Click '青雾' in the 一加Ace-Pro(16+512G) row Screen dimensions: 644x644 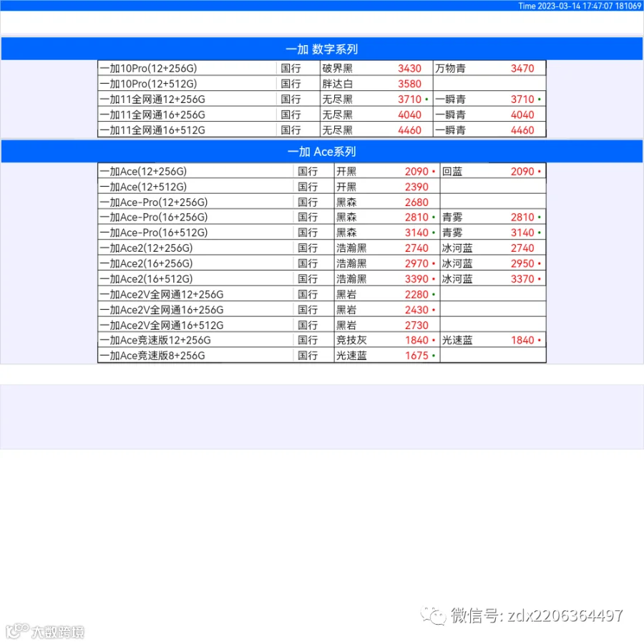click(x=452, y=233)
